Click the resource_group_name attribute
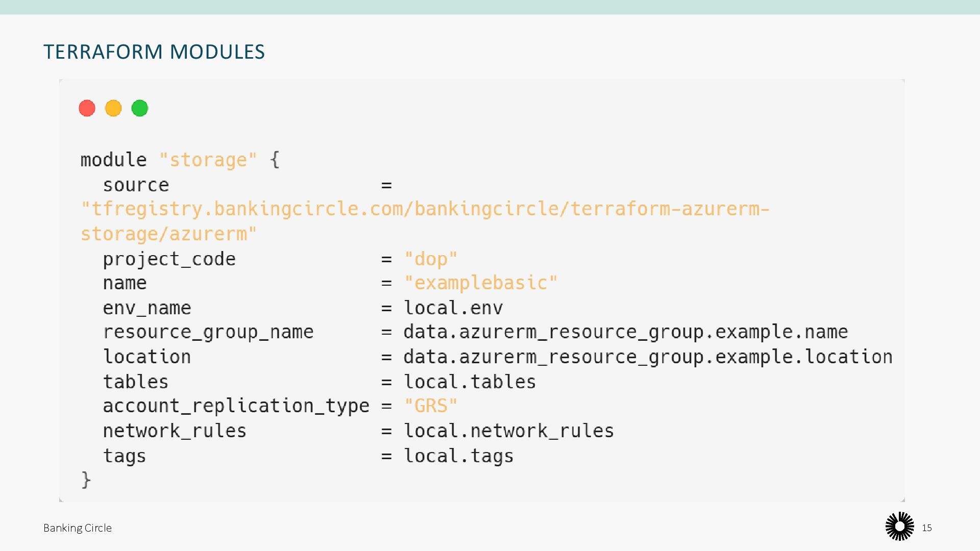980x551 pixels. pyautogui.click(x=208, y=332)
